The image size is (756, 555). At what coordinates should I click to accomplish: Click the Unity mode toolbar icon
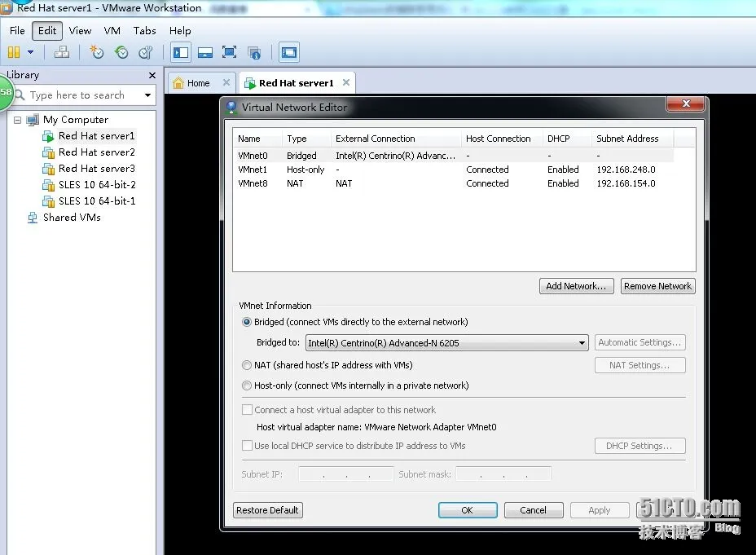[254, 52]
